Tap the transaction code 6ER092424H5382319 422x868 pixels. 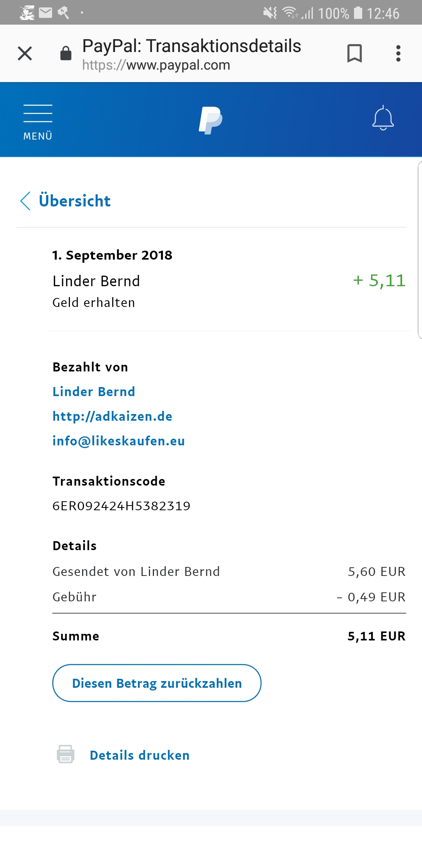pyautogui.click(x=122, y=506)
